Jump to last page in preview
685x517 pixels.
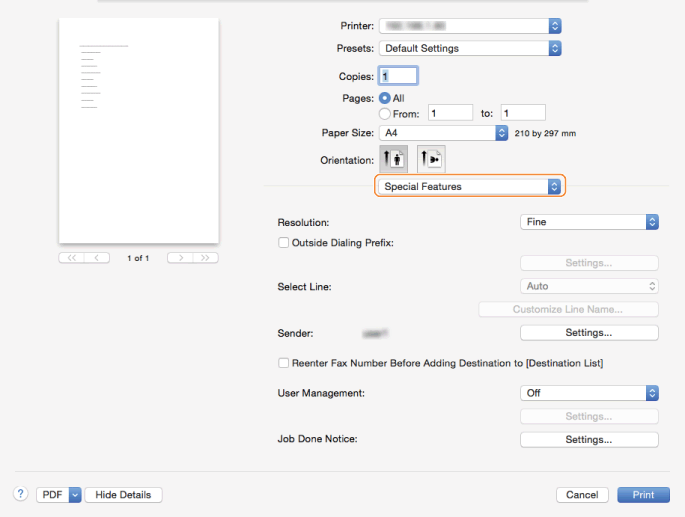pyautogui.click(x=205, y=258)
